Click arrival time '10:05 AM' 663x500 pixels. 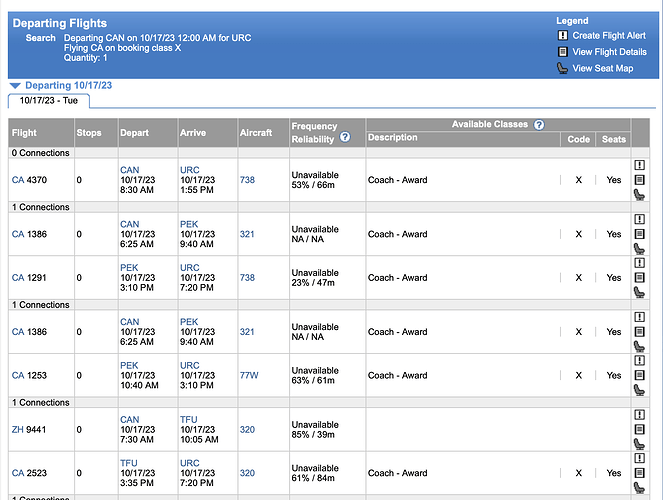click(199, 440)
